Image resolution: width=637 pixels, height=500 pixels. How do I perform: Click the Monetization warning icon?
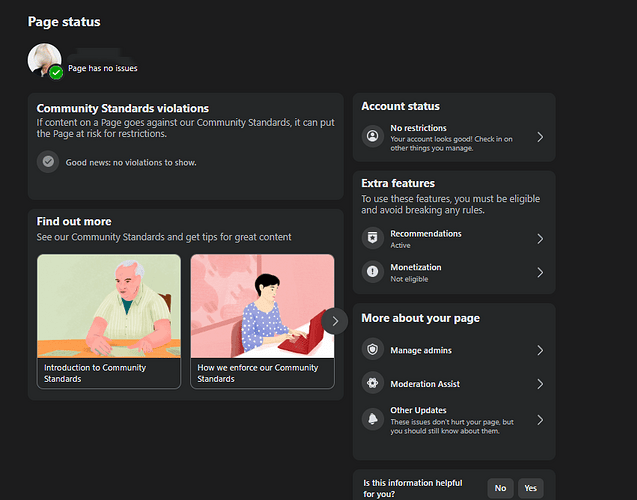tap(372, 272)
